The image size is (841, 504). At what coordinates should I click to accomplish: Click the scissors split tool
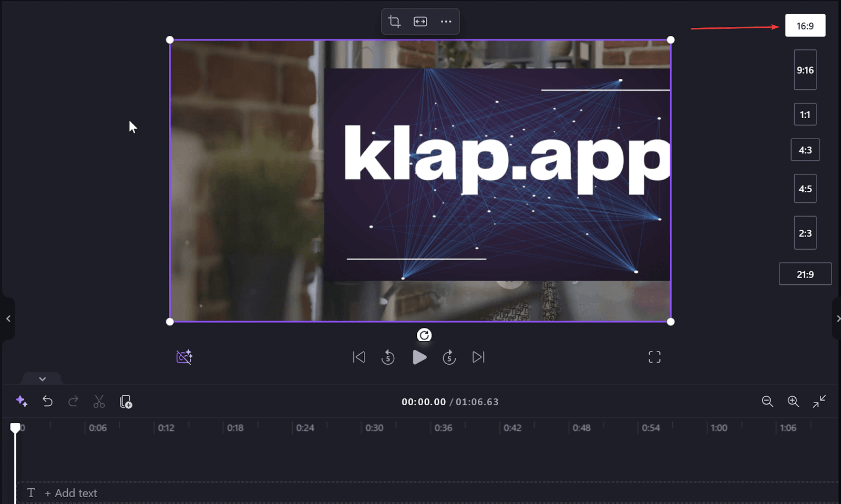point(99,402)
